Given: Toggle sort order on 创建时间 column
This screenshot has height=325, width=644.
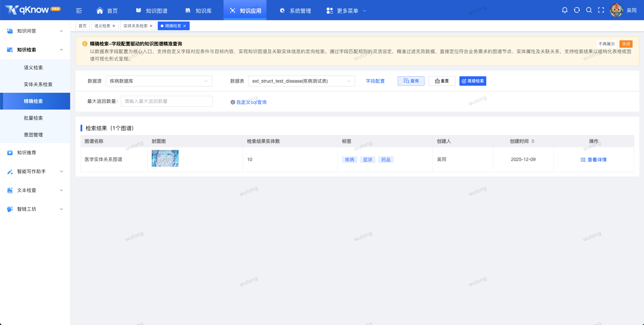Looking at the screenshot, I should pos(533,141).
